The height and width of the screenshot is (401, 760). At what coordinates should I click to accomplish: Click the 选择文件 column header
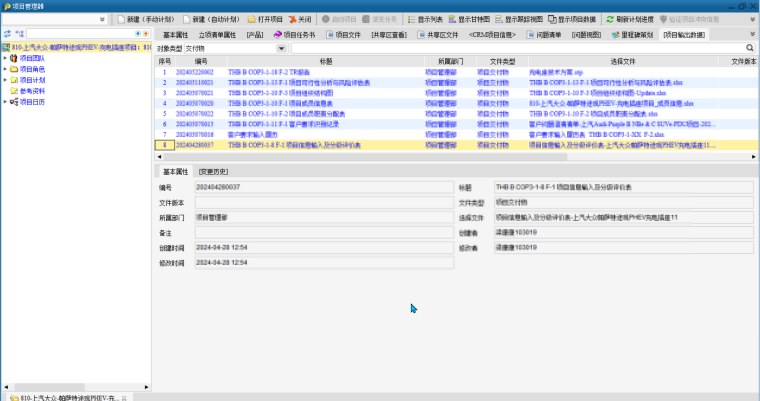click(623, 62)
